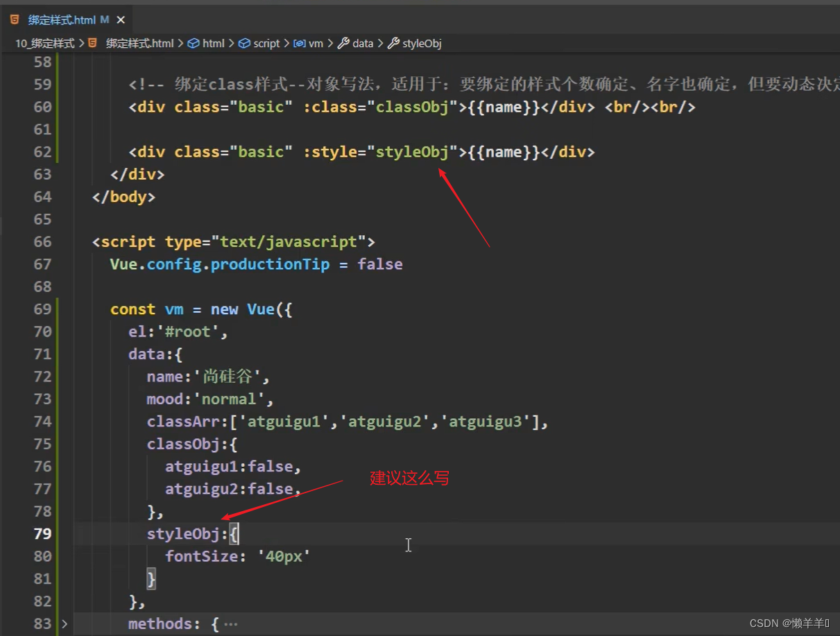This screenshot has width=840, height=636.
Task: Click the wrench icon beside styleObj breadcrumb
Action: (393, 43)
